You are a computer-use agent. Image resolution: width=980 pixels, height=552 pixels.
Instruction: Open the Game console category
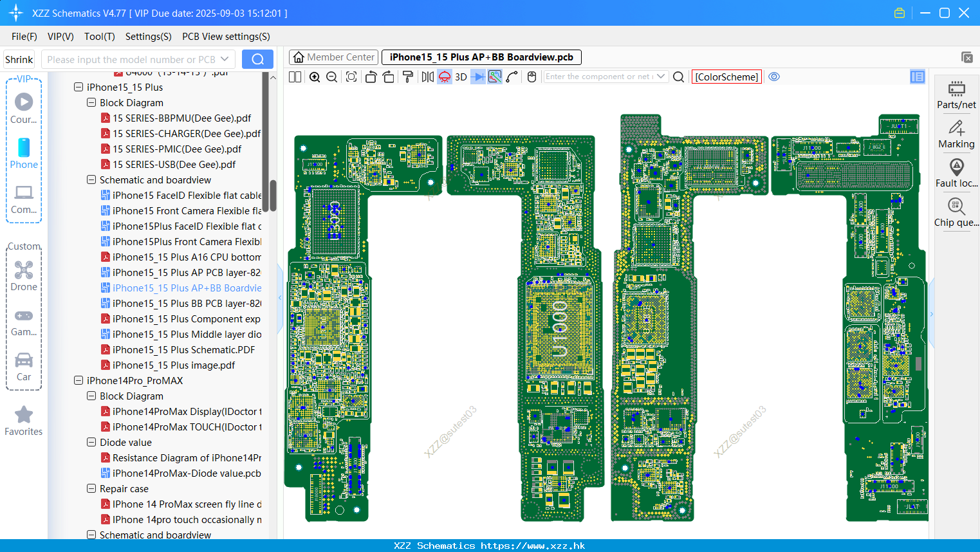24,322
